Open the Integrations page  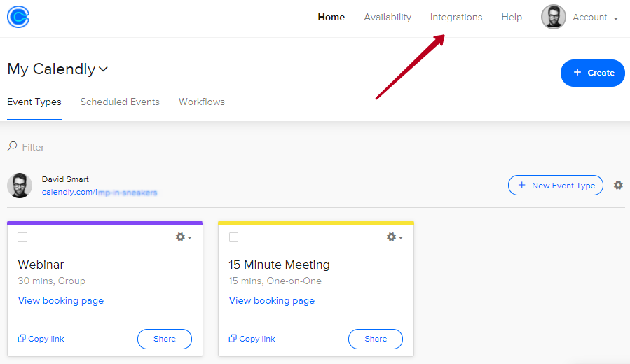[456, 17]
